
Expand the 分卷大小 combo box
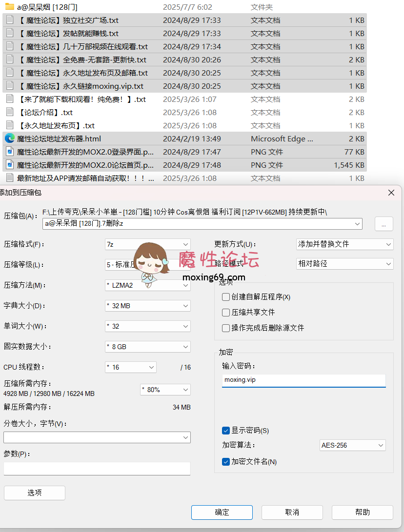click(97, 437)
